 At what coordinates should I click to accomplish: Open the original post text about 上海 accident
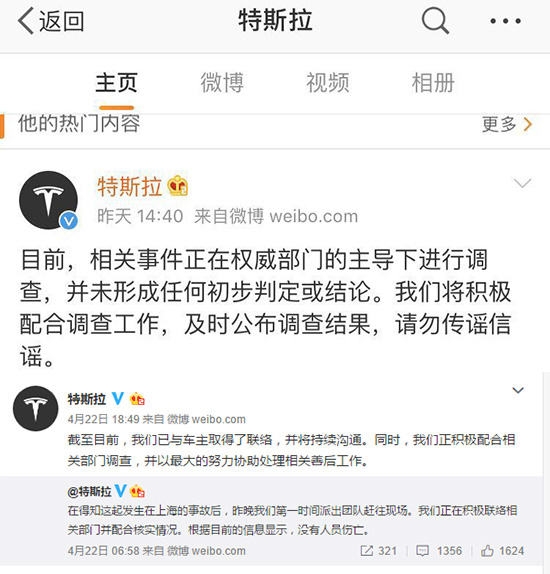click(x=292, y=520)
